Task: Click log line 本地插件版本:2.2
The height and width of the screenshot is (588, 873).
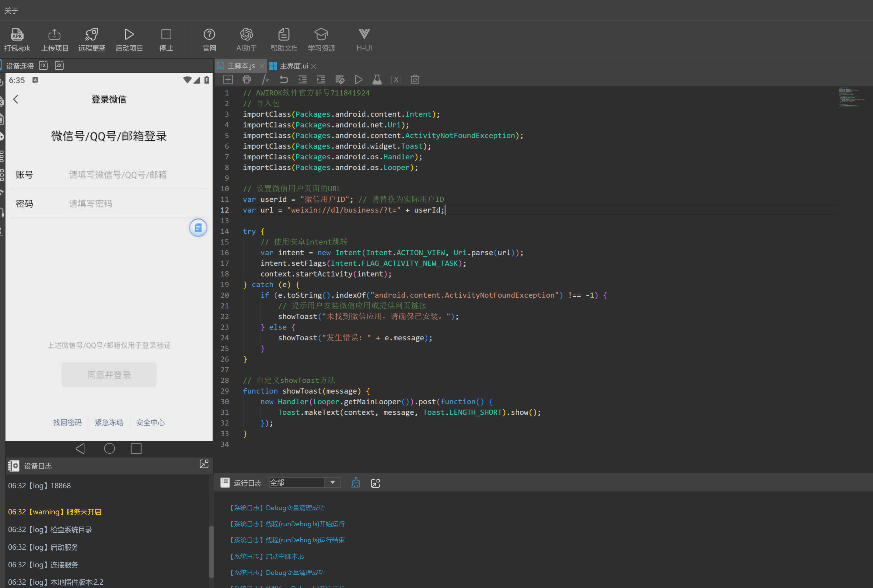Action: 56,582
